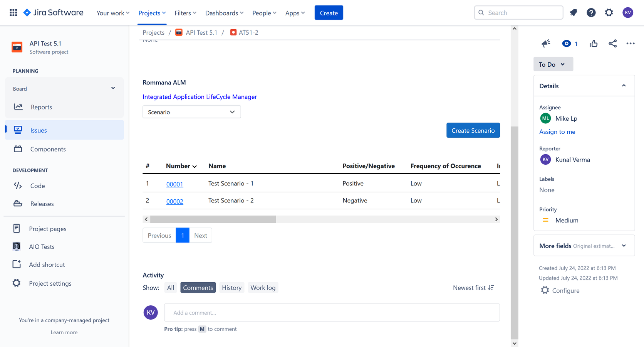Open the app switcher grid icon
This screenshot has width=644, height=347.
[13, 13]
